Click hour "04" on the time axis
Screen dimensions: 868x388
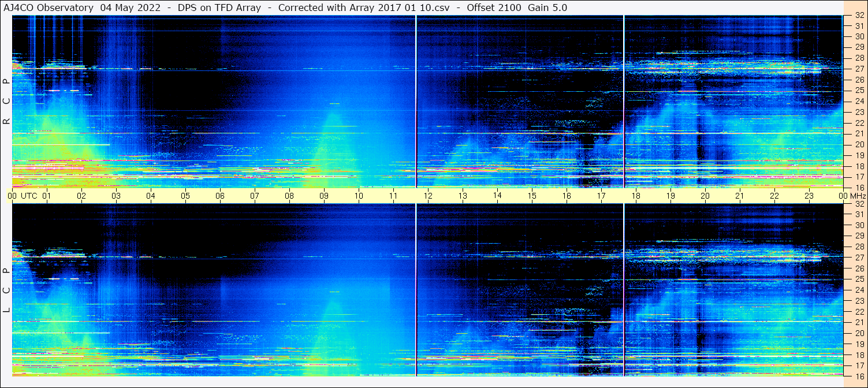tap(151, 196)
